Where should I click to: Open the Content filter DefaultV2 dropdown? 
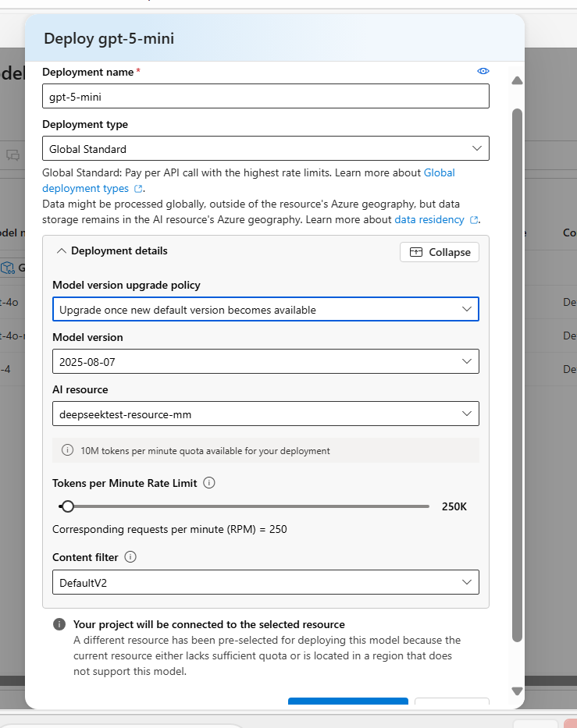tap(265, 582)
